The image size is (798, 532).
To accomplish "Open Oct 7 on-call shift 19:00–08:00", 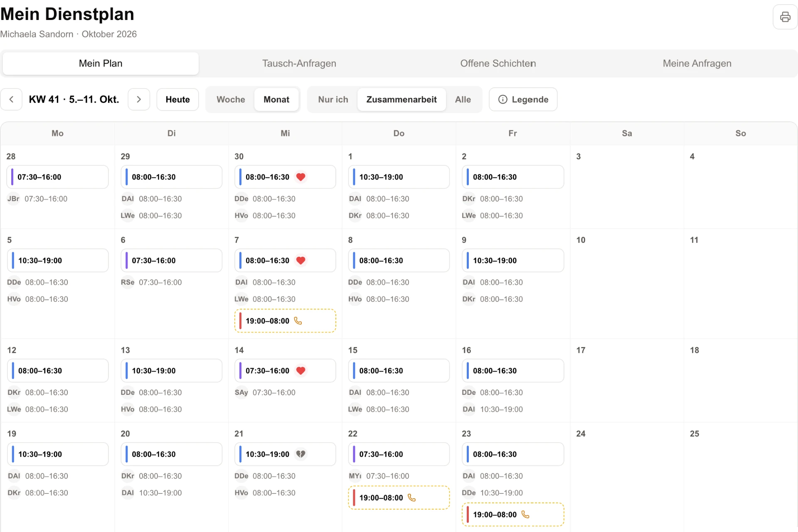I will pos(285,321).
